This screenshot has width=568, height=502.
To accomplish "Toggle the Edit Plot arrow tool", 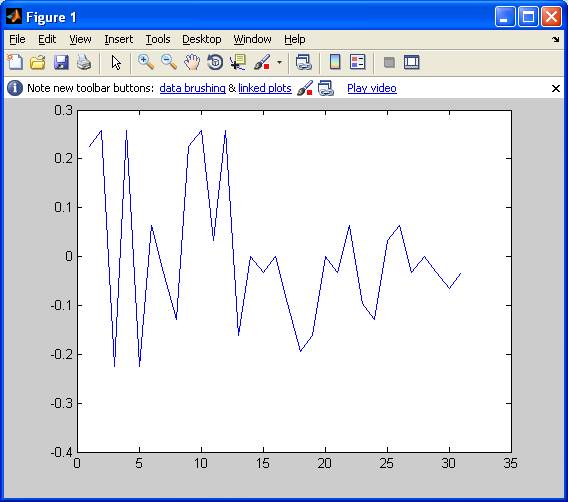I will 116,62.
